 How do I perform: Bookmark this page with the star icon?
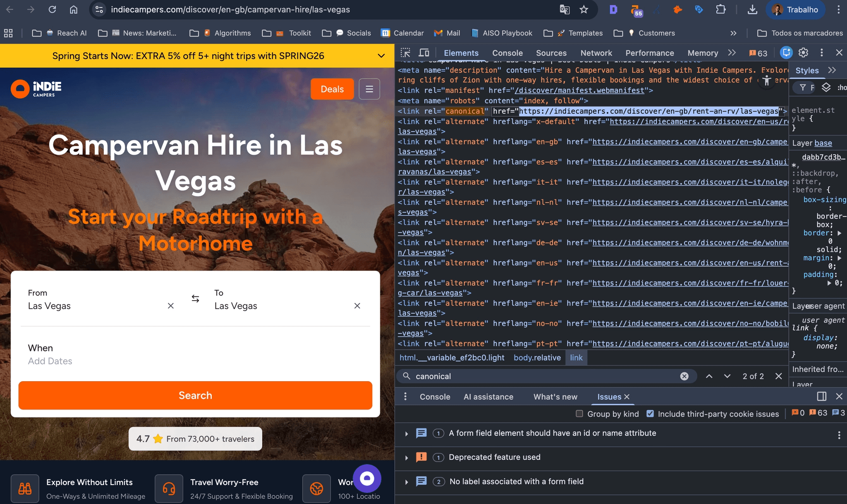point(584,10)
